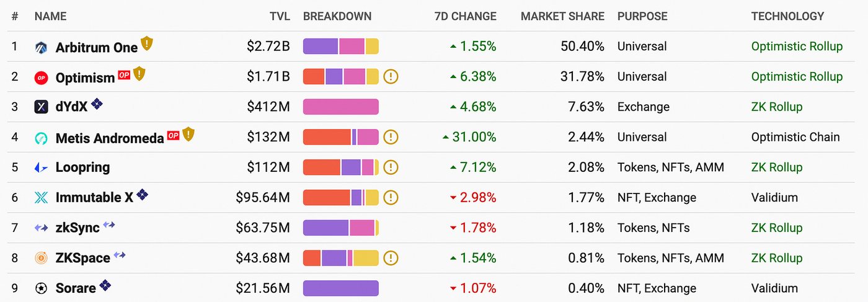Click the StarkEx diamond icon beside Immutable X

143,195
